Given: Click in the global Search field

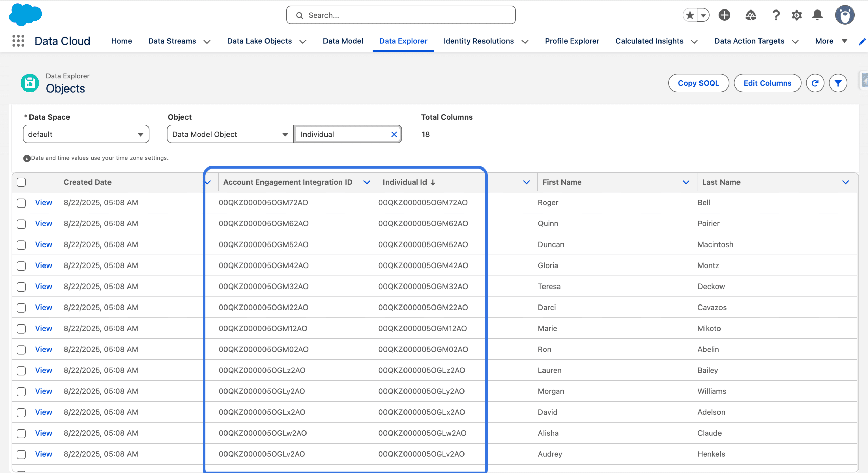Looking at the screenshot, I should coord(401,15).
